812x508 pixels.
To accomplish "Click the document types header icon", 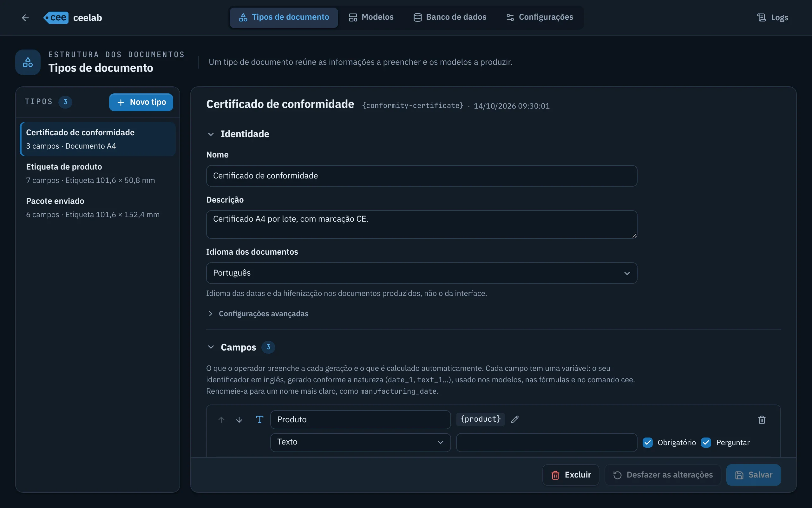I will point(28,62).
